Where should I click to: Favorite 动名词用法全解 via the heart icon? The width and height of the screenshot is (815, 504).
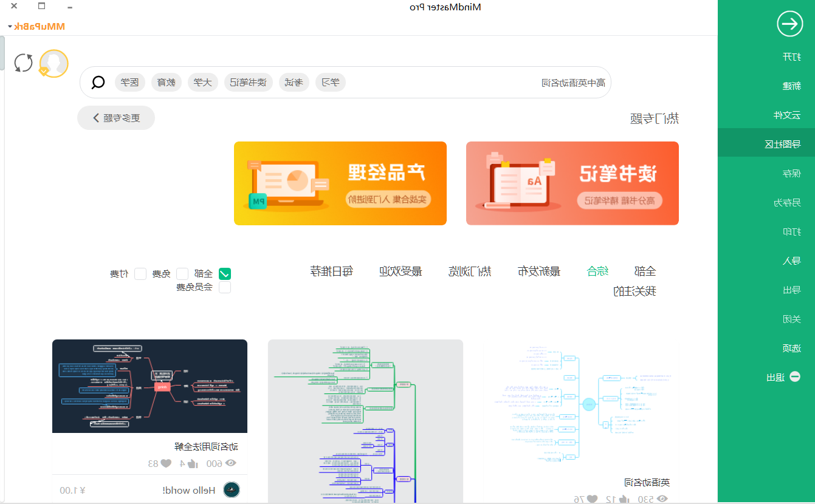tap(166, 463)
